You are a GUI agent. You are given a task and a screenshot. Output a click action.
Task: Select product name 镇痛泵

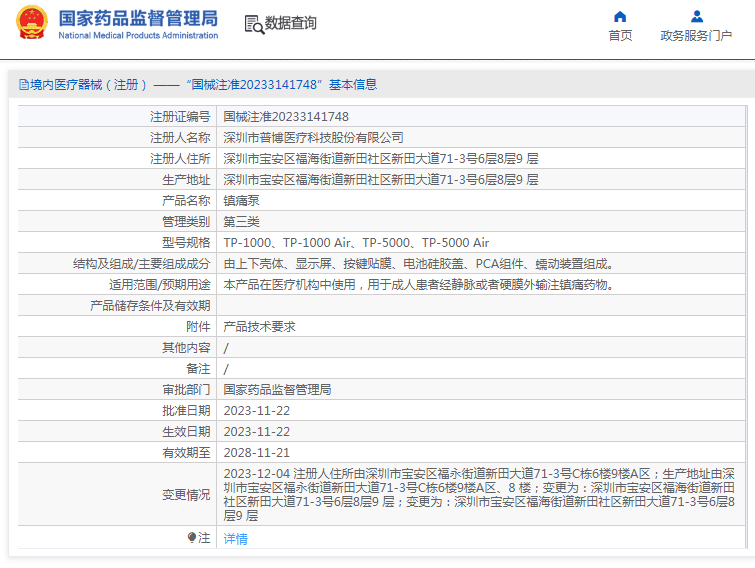click(x=241, y=201)
